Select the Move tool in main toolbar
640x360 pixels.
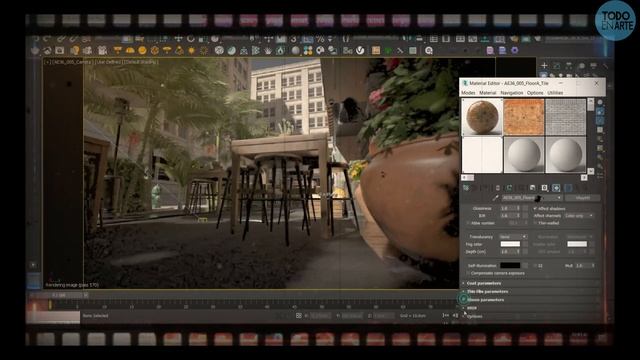coord(178,39)
